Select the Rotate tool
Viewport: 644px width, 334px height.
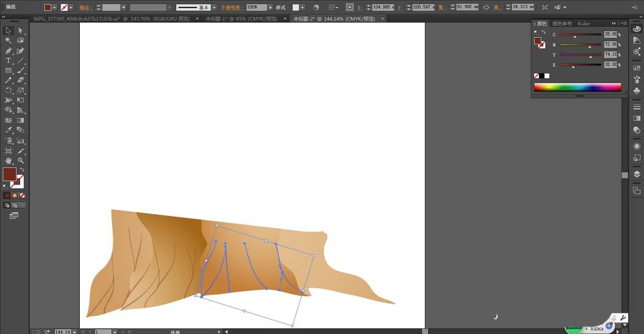[8, 90]
